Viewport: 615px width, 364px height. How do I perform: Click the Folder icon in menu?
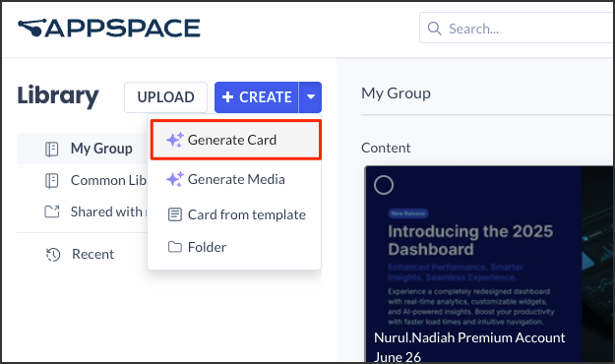pyautogui.click(x=175, y=247)
